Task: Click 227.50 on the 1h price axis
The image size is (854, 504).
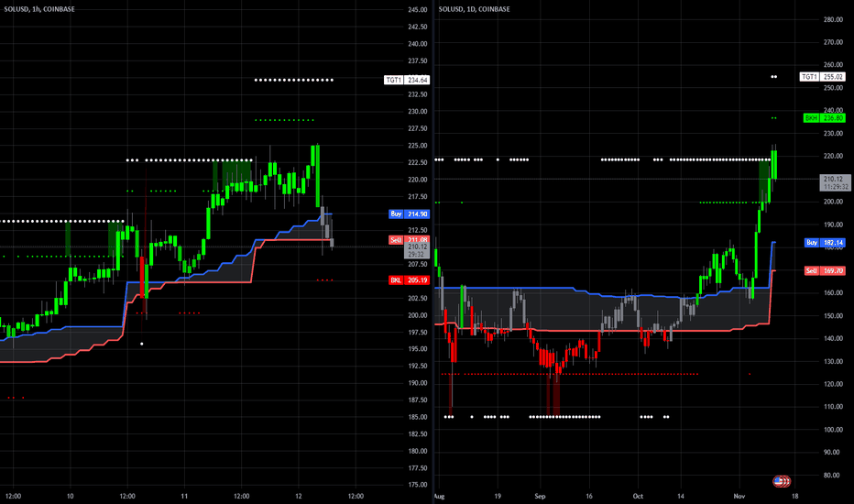Action: (x=417, y=128)
